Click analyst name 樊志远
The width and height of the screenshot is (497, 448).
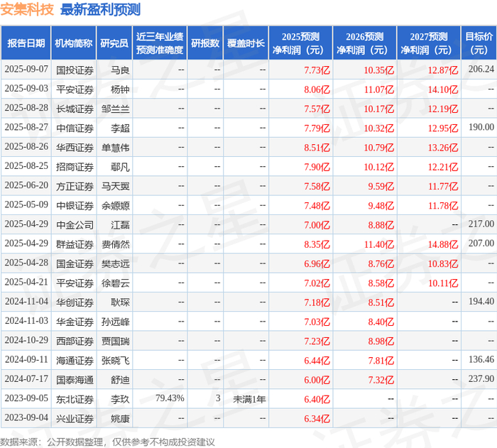[x=116, y=263]
